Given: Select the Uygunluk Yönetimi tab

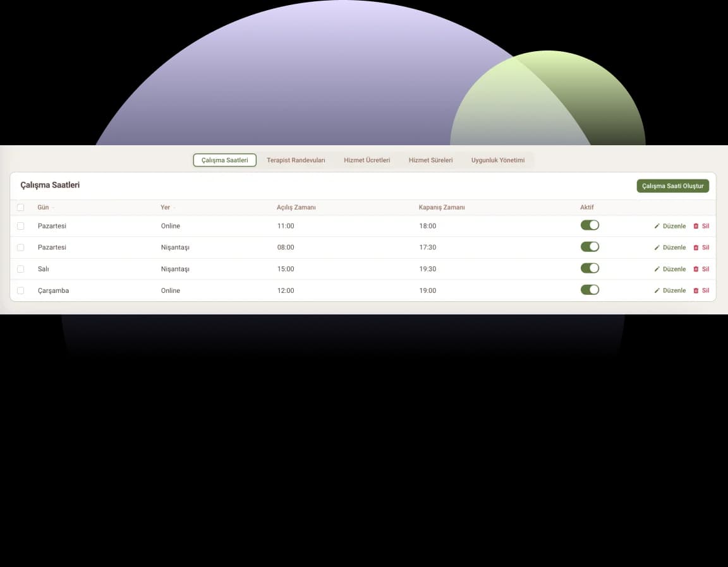Looking at the screenshot, I should coord(498,160).
